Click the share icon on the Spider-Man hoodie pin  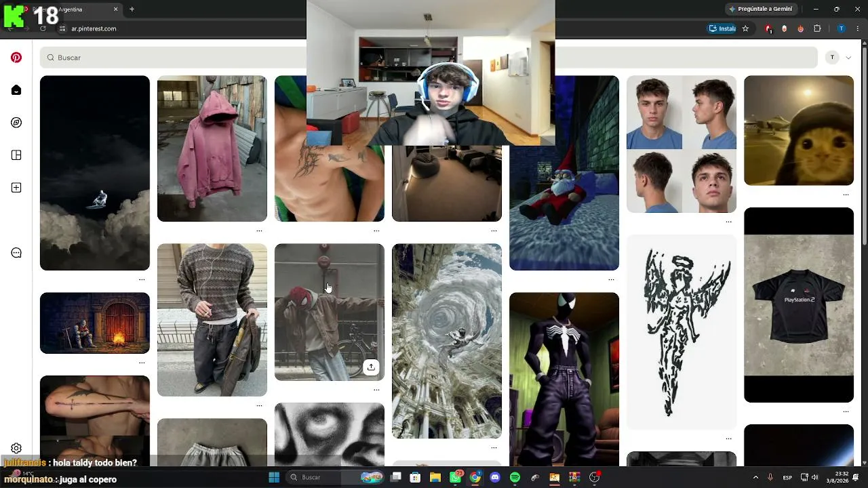(x=371, y=367)
